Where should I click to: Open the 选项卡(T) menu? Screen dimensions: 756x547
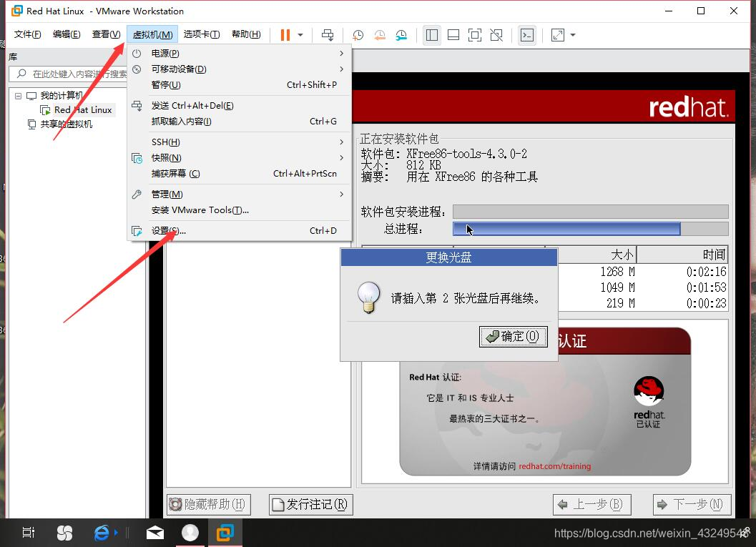[x=202, y=34]
